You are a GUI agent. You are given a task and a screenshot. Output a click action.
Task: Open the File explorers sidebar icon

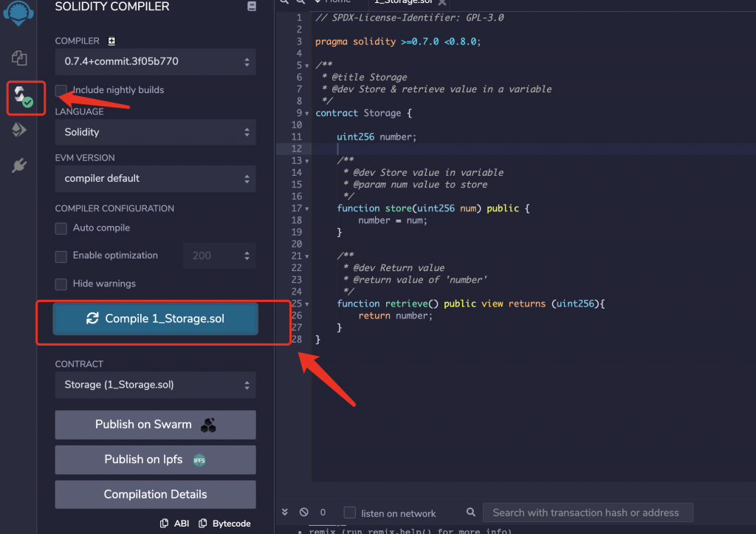19,58
